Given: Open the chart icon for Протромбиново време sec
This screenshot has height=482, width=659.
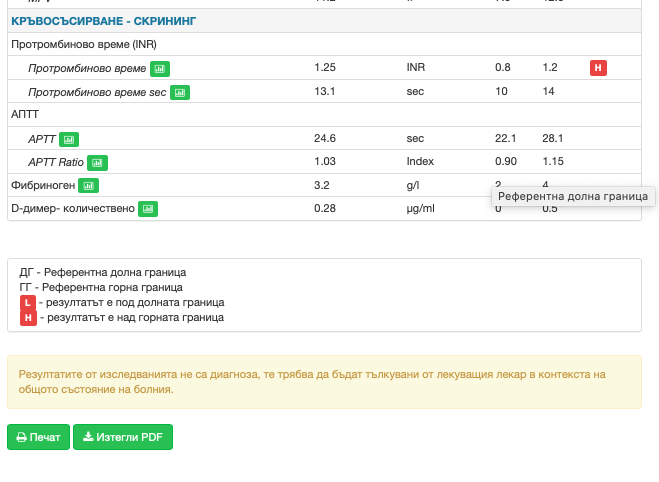Looking at the screenshot, I should pos(179,92).
